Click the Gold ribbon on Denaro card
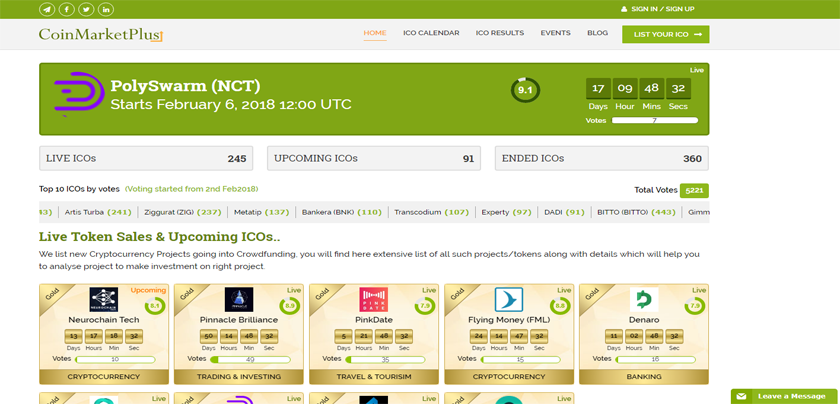Screen dimensions: 840x404 [x=591, y=296]
